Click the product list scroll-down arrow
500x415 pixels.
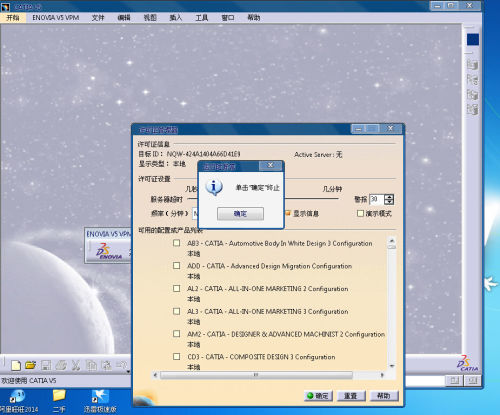click(392, 366)
